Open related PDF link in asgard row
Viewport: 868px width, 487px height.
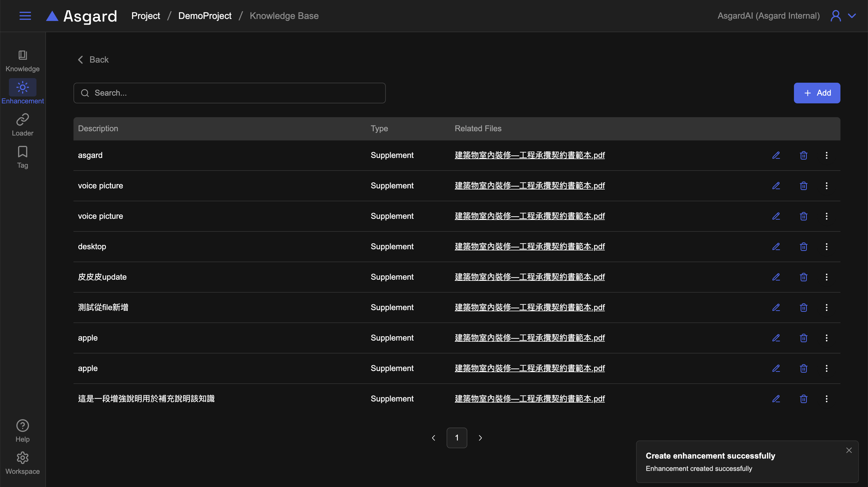(529, 155)
